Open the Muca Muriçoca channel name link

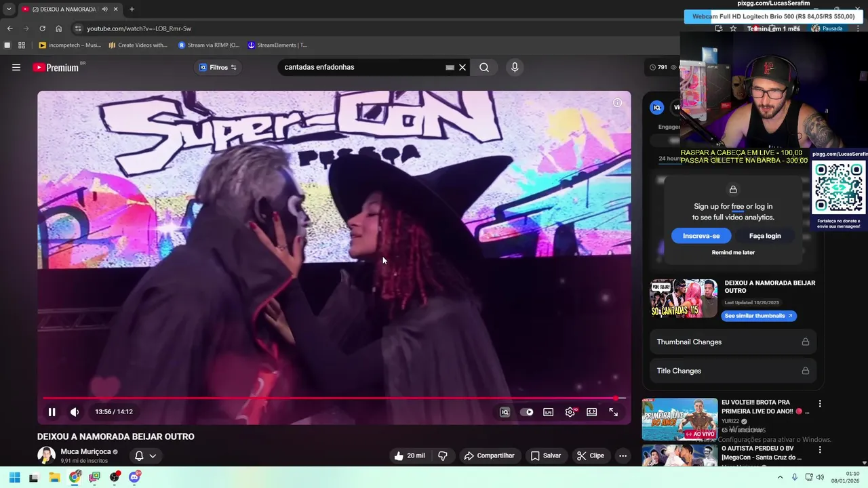tap(85, 451)
